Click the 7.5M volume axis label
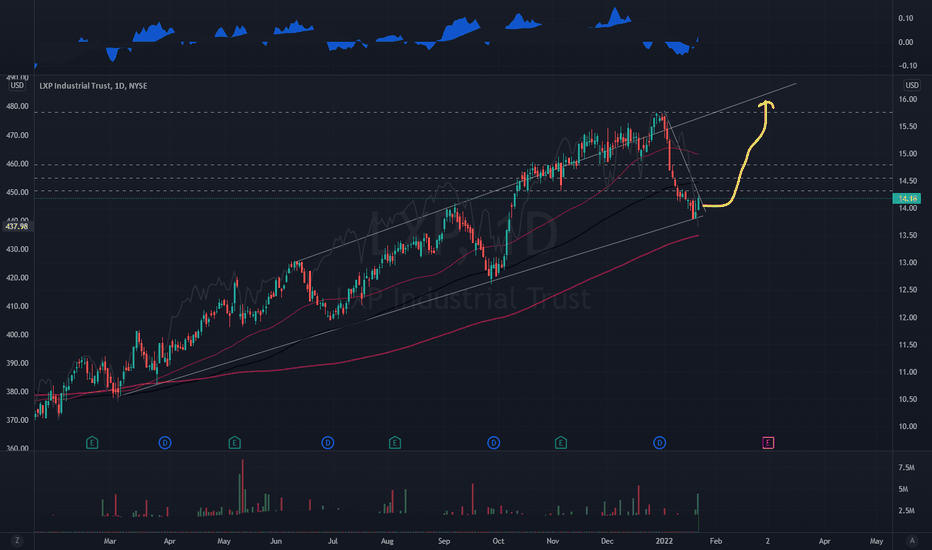932x550 pixels. point(906,468)
